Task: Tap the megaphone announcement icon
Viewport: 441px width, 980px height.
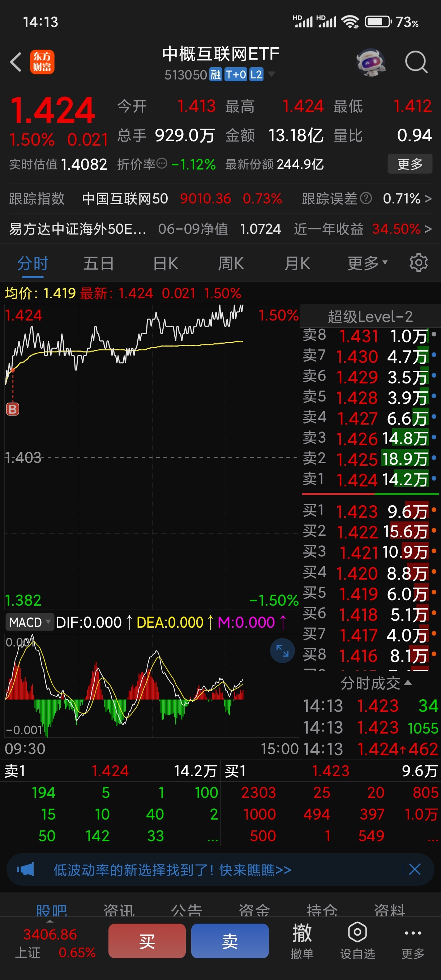Action: (26, 870)
